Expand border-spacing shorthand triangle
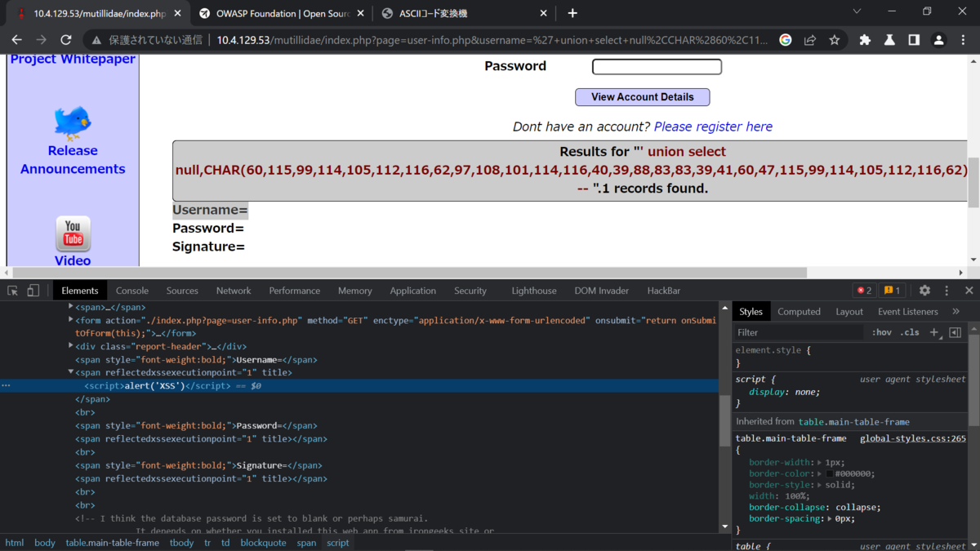980x551 pixels. click(x=831, y=518)
